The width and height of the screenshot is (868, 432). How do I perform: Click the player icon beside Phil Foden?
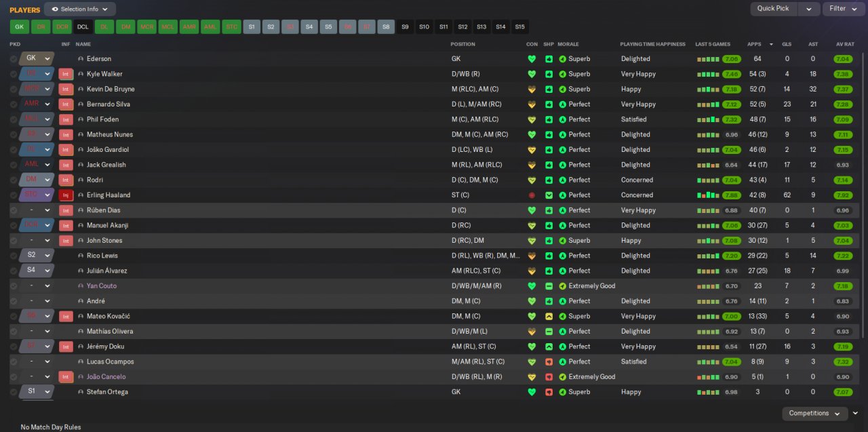click(81, 119)
